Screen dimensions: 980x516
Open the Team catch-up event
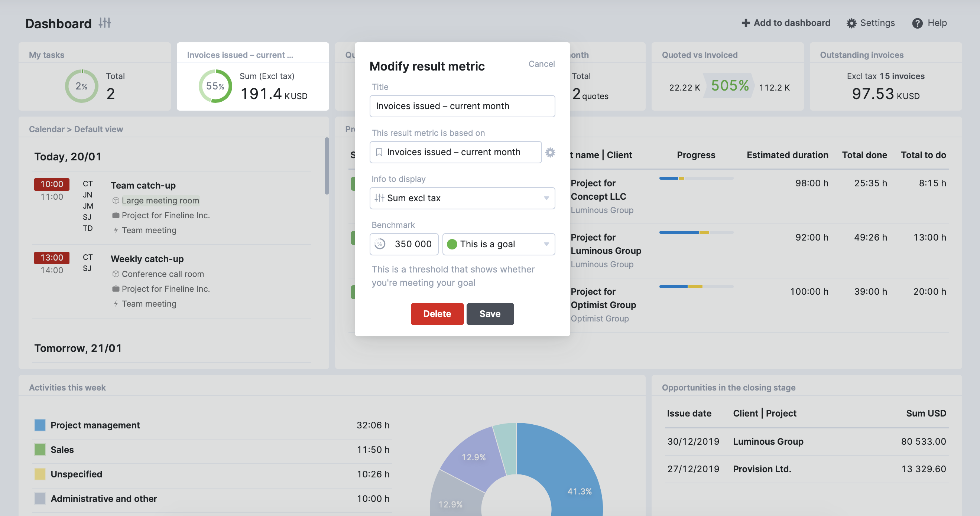click(143, 186)
